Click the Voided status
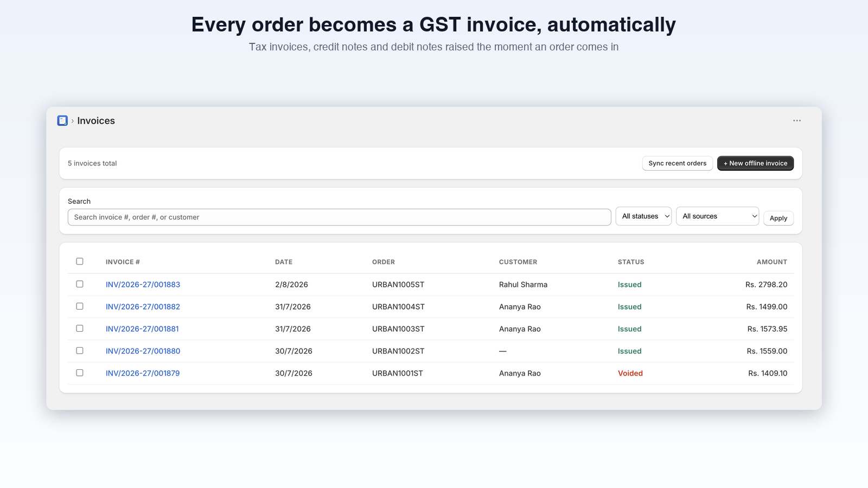Image resolution: width=868 pixels, height=488 pixels. tap(630, 374)
